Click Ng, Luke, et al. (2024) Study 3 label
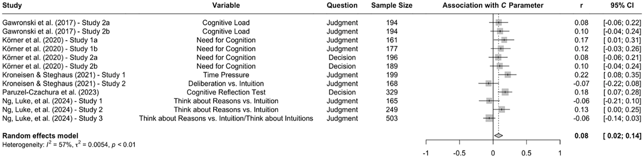The width and height of the screenshot is (644, 158). click(52, 118)
